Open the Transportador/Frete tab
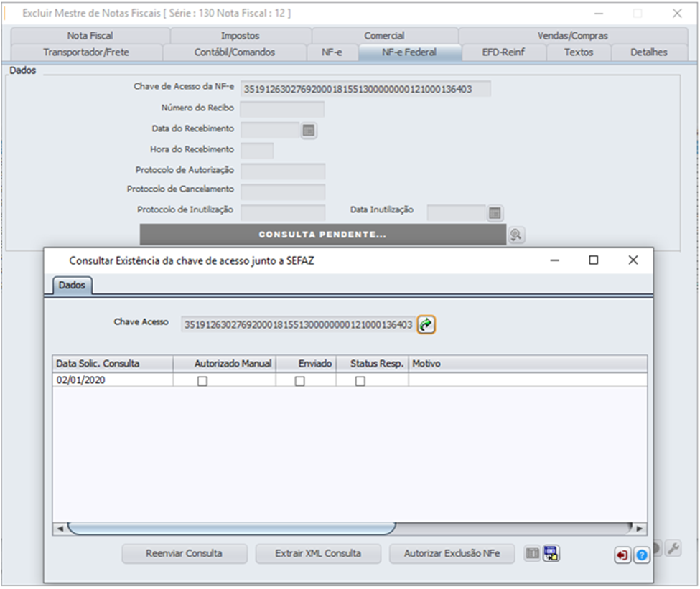This screenshot has height=589, width=700. 86,52
